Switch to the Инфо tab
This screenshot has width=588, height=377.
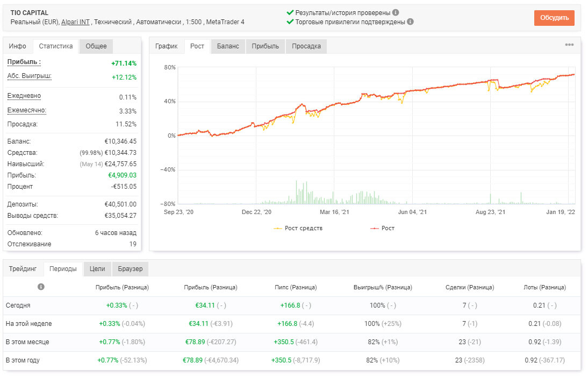(18, 46)
